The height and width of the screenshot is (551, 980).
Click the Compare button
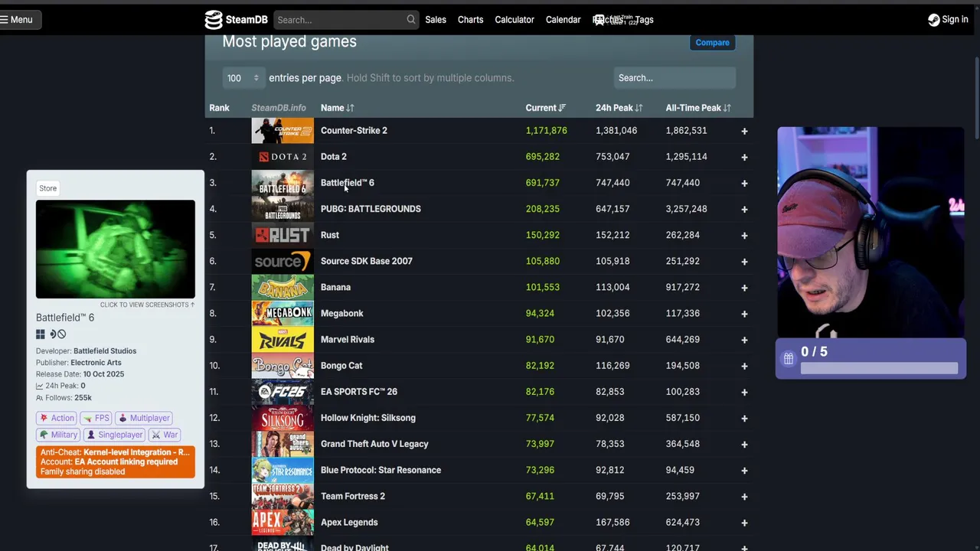click(x=713, y=43)
